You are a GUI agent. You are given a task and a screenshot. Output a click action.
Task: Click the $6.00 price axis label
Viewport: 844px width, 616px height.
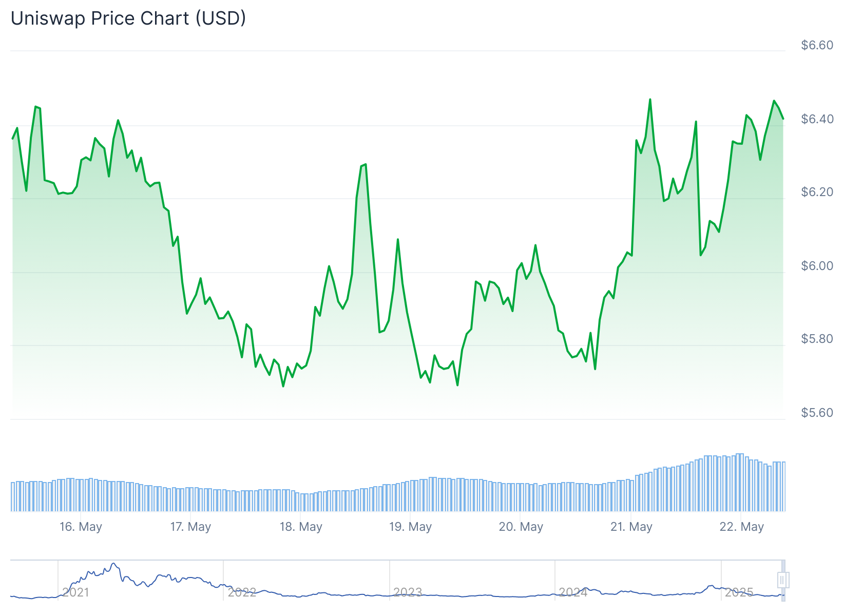coord(817,266)
